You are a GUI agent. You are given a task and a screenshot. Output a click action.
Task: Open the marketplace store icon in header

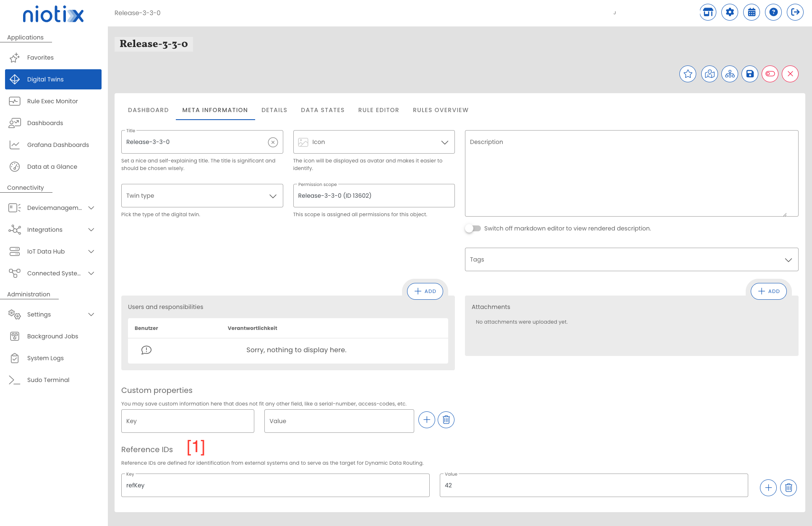point(708,12)
